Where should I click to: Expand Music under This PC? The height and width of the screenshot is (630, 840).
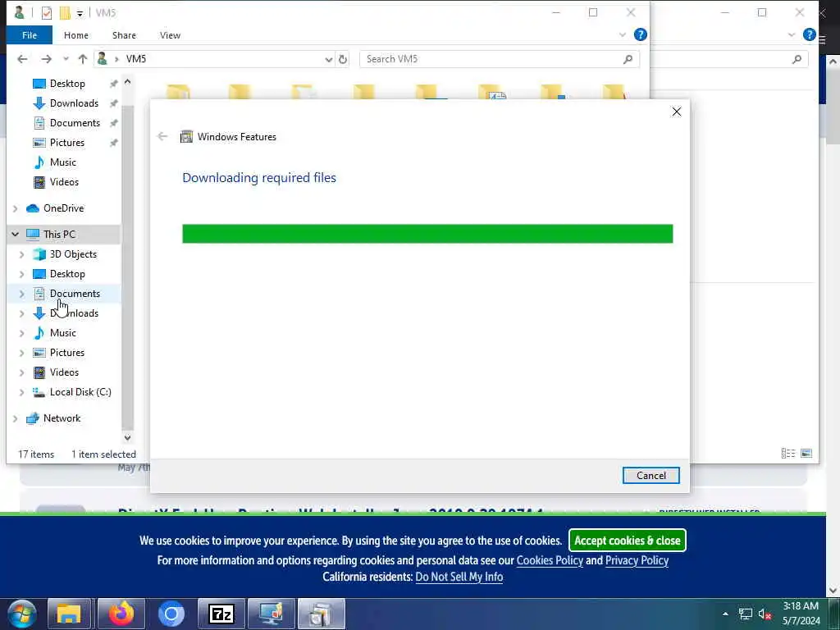[x=21, y=333]
